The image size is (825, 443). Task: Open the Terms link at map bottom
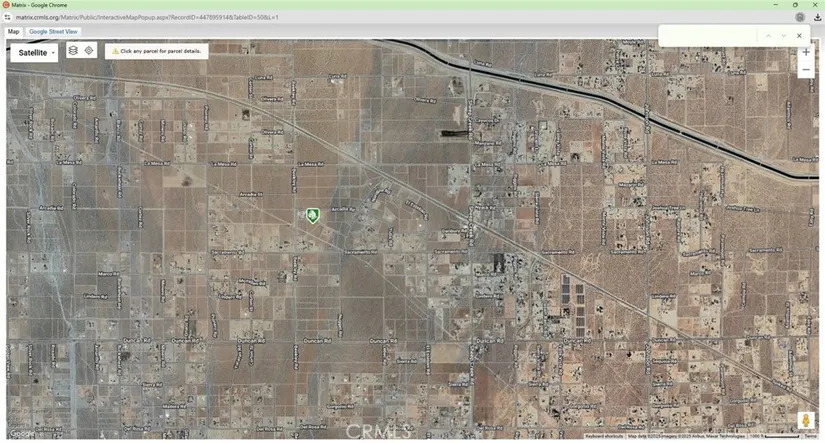pyautogui.click(x=810, y=436)
